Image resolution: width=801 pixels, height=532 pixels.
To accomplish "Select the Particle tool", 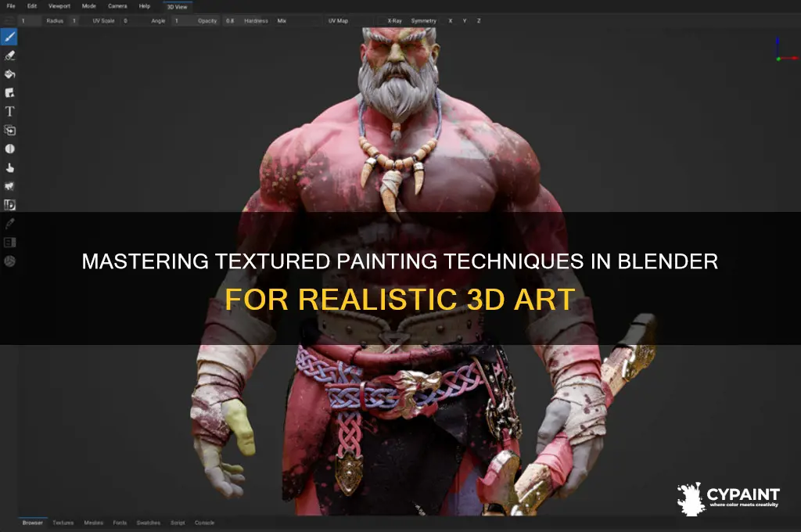I will click(9, 186).
